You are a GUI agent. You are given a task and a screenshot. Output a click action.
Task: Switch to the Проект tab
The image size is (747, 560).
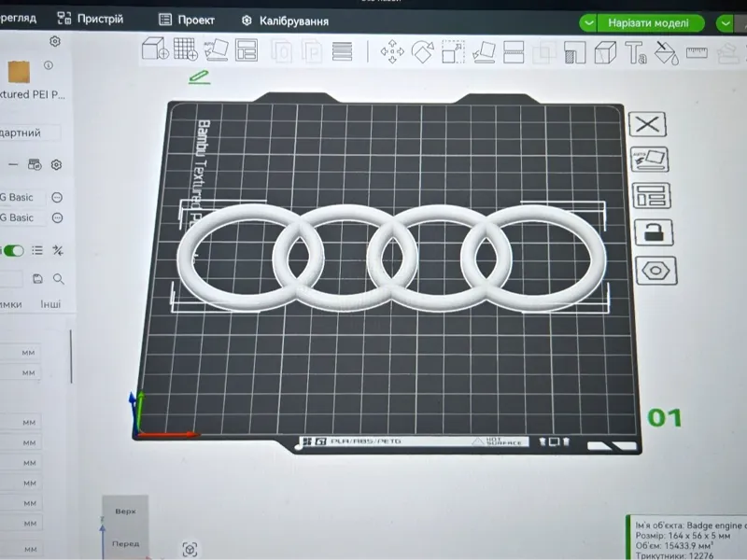[187, 20]
